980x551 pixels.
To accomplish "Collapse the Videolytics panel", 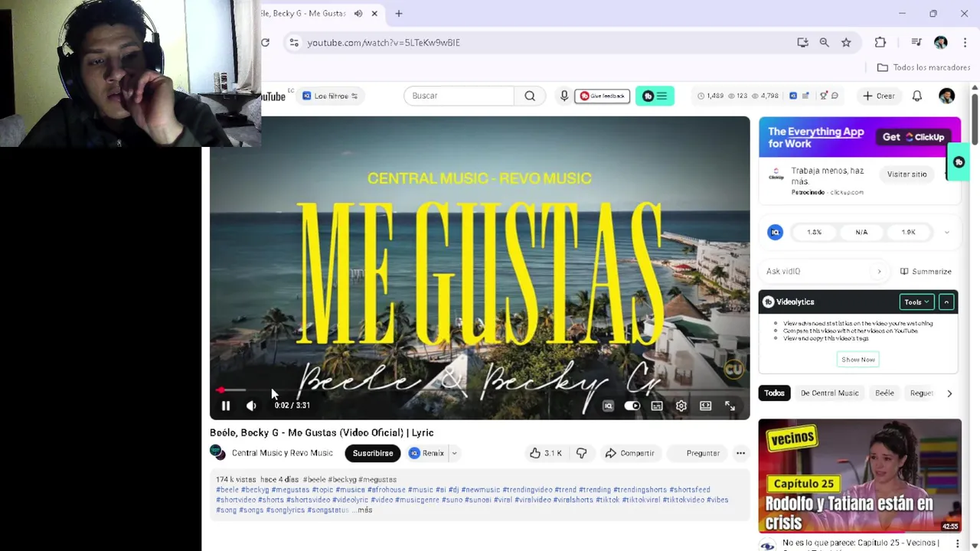I will point(946,302).
